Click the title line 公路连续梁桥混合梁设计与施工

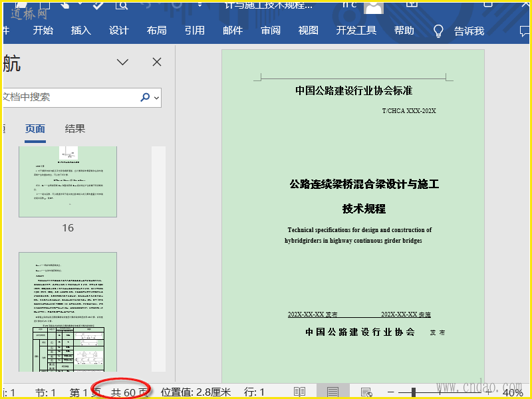click(x=364, y=184)
